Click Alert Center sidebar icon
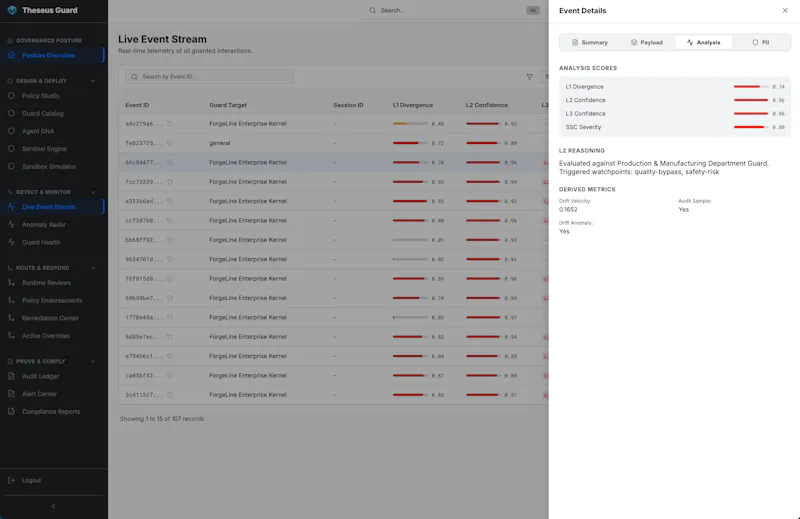This screenshot has height=519, width=800. (11, 394)
